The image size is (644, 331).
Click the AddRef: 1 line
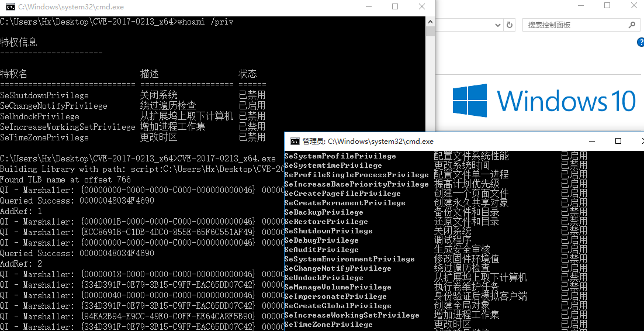click(x=21, y=211)
